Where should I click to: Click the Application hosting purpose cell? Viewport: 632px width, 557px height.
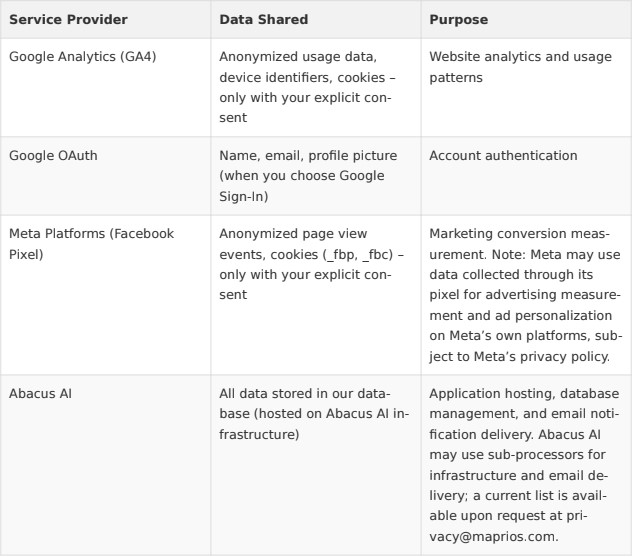tap(526, 465)
